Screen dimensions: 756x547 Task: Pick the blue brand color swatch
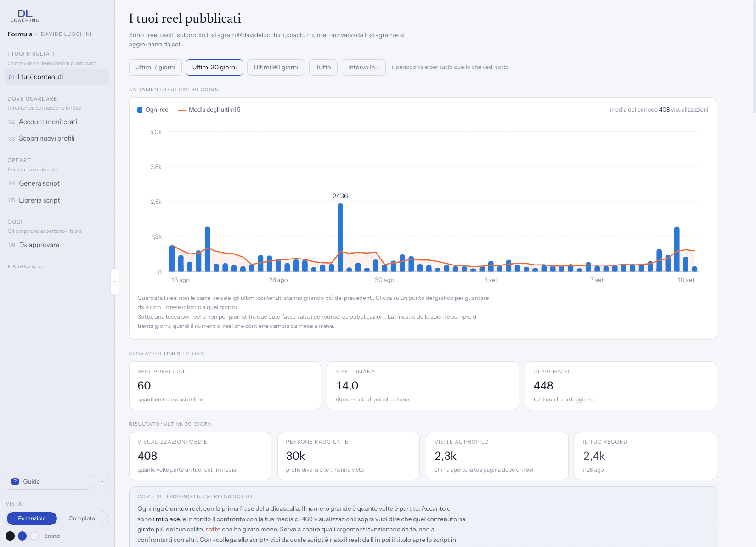coord(22,536)
